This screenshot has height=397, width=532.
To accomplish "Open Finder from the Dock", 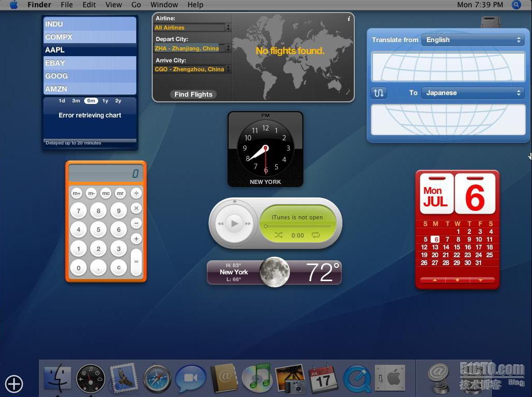I will [x=57, y=378].
